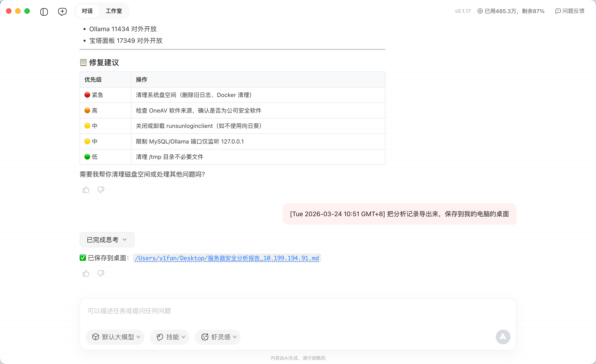Click into the task description input field
The image size is (596, 364).
298,311
